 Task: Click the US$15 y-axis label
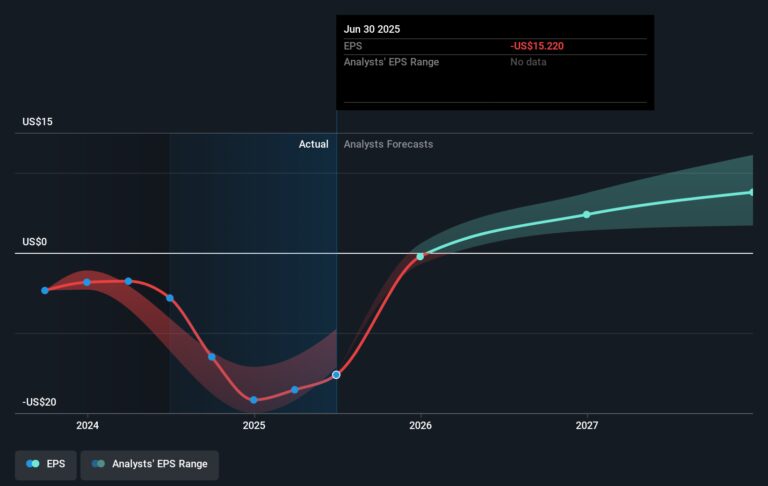click(38, 122)
